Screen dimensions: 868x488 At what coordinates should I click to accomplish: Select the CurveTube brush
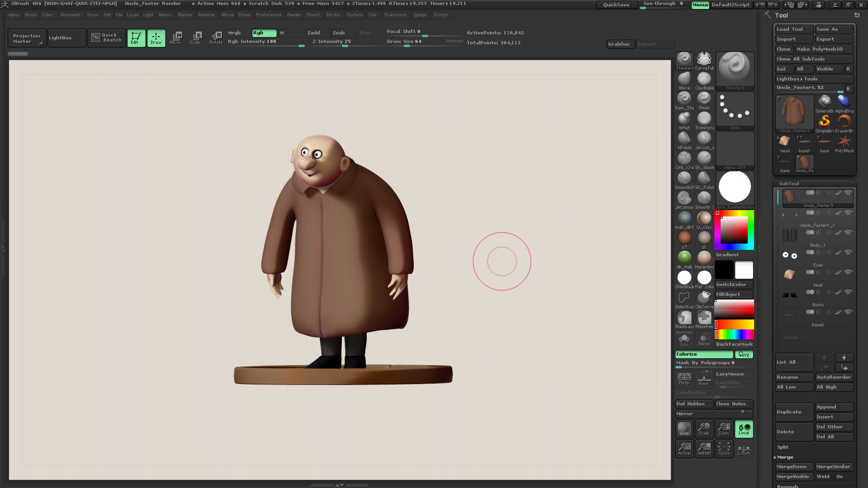coord(704,61)
